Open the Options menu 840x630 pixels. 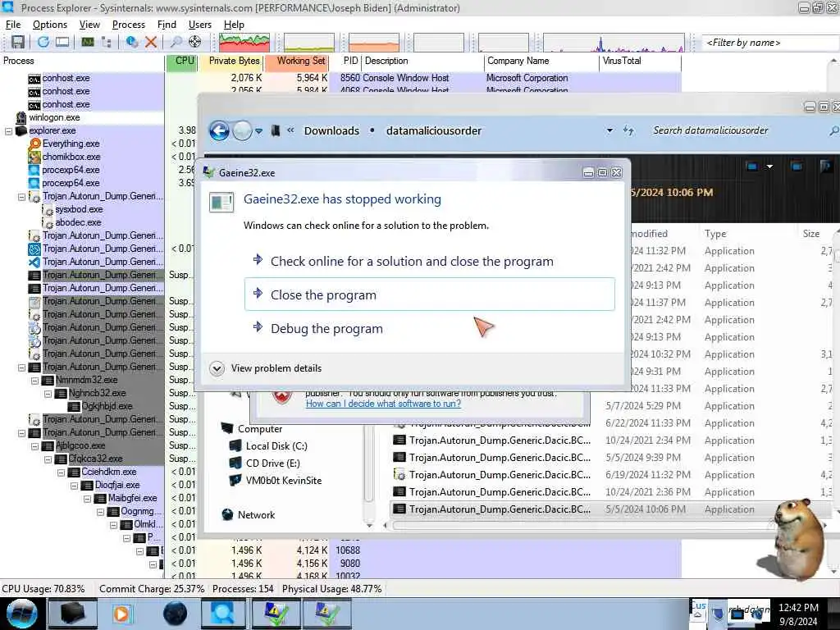coord(50,25)
